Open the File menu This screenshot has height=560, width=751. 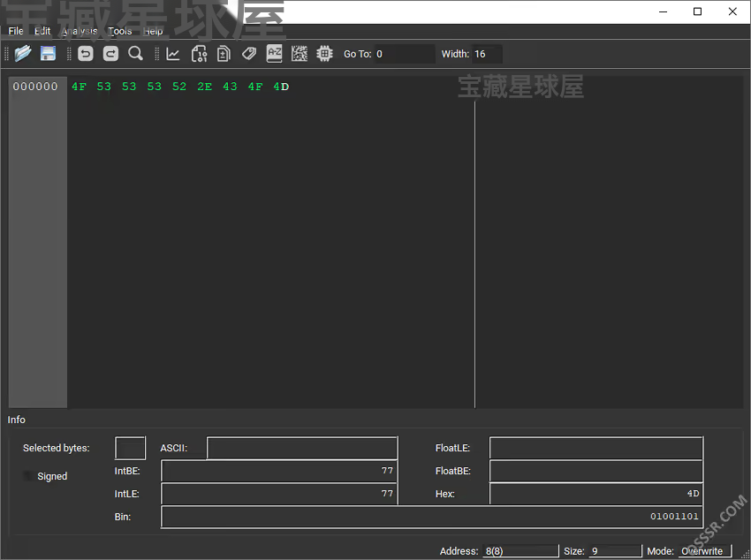pos(16,31)
